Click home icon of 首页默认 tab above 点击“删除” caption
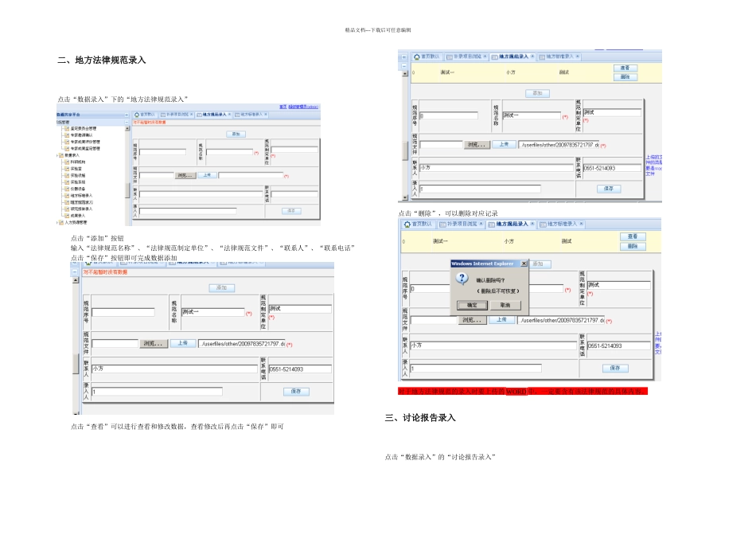 [x=417, y=57]
